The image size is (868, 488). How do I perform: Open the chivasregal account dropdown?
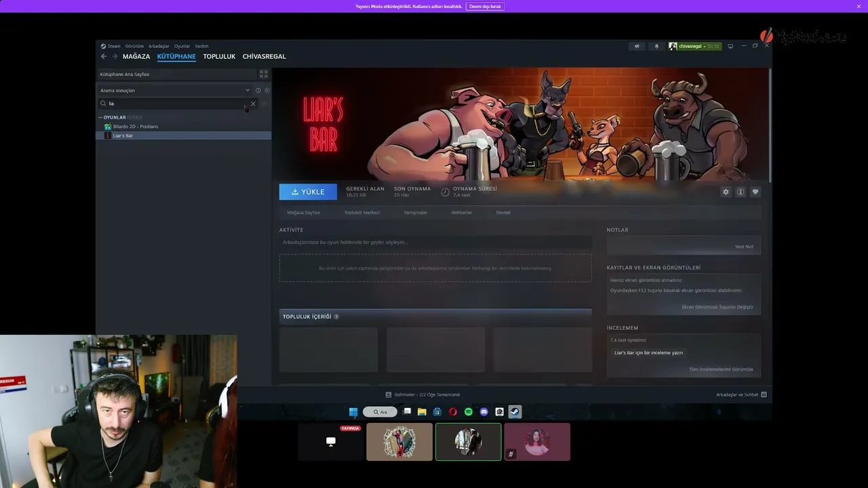point(694,46)
